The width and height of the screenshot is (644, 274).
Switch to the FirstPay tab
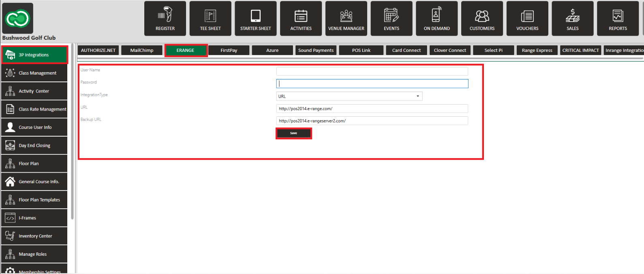[229, 50]
